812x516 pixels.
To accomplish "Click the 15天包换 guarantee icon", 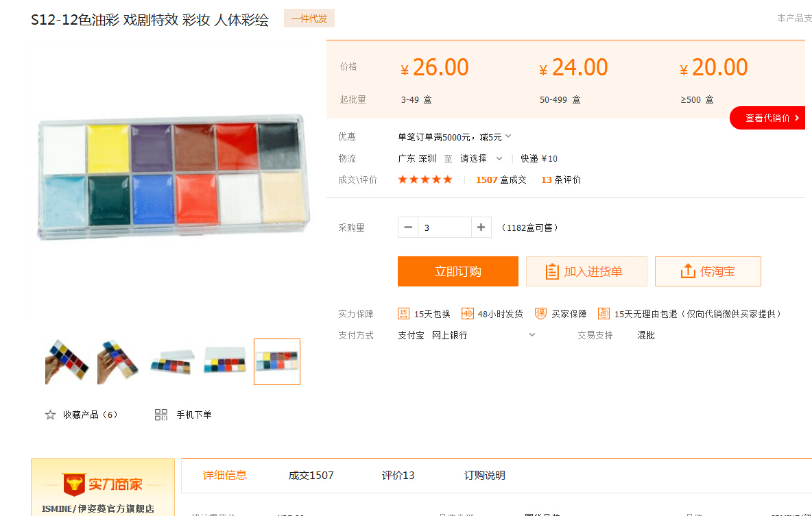I will (x=404, y=314).
